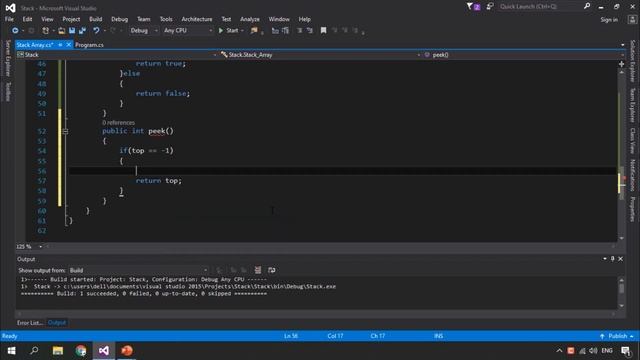
Task: Open the Toolbox side tab
Action: point(8,91)
